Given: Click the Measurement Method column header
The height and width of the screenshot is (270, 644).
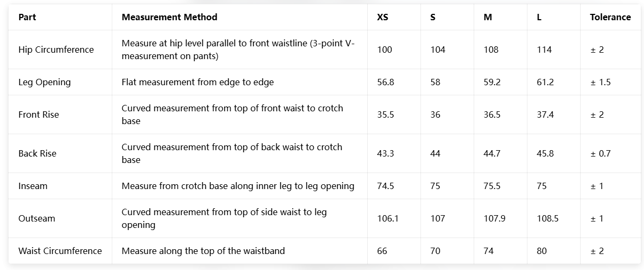Looking at the screenshot, I should 169,17.
